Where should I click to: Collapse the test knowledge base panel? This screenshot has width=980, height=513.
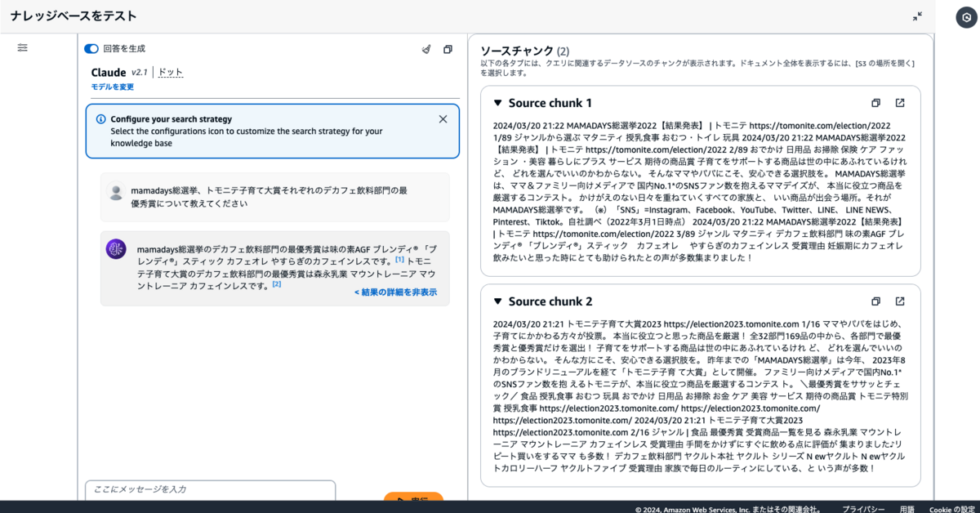917,16
